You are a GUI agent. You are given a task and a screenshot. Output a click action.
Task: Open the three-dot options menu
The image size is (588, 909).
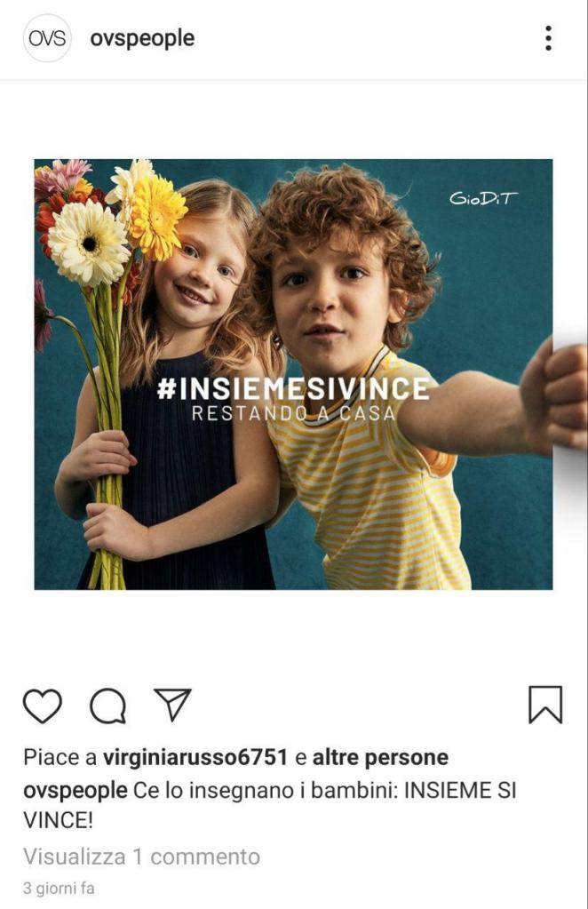[x=548, y=38]
